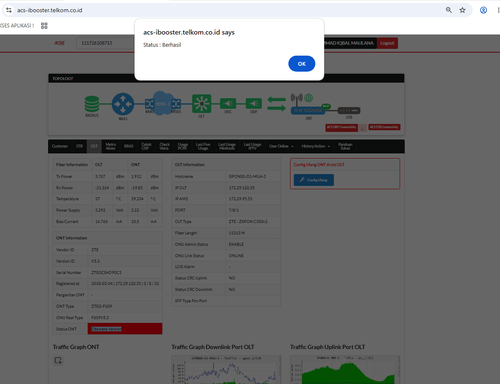Viewport: 500px width, 384px height.
Task: Click the Config Ulang button
Action: point(314,180)
